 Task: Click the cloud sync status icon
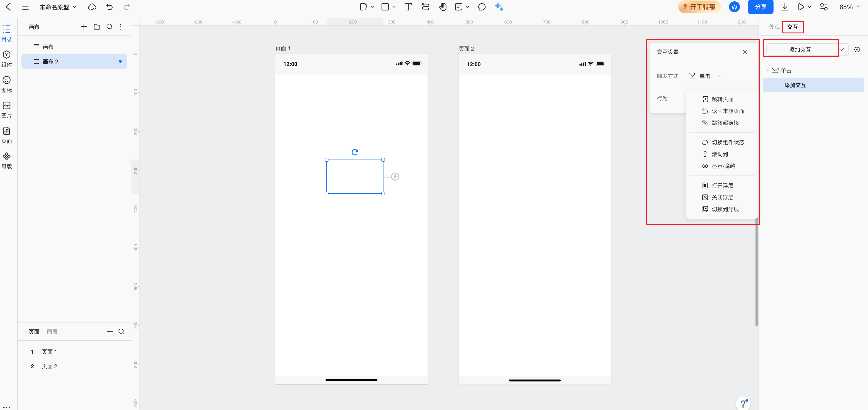click(x=92, y=7)
